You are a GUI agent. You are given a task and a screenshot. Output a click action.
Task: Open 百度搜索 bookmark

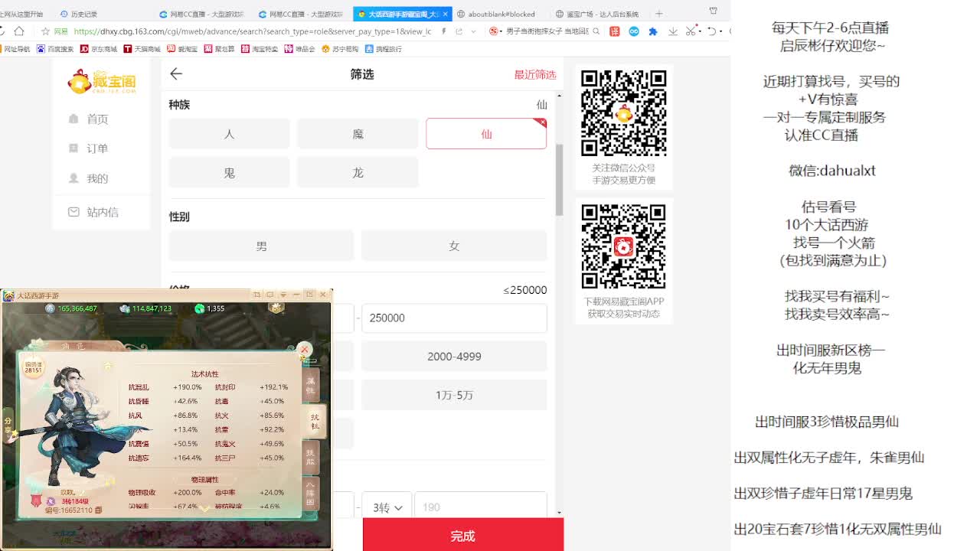[x=55, y=49]
